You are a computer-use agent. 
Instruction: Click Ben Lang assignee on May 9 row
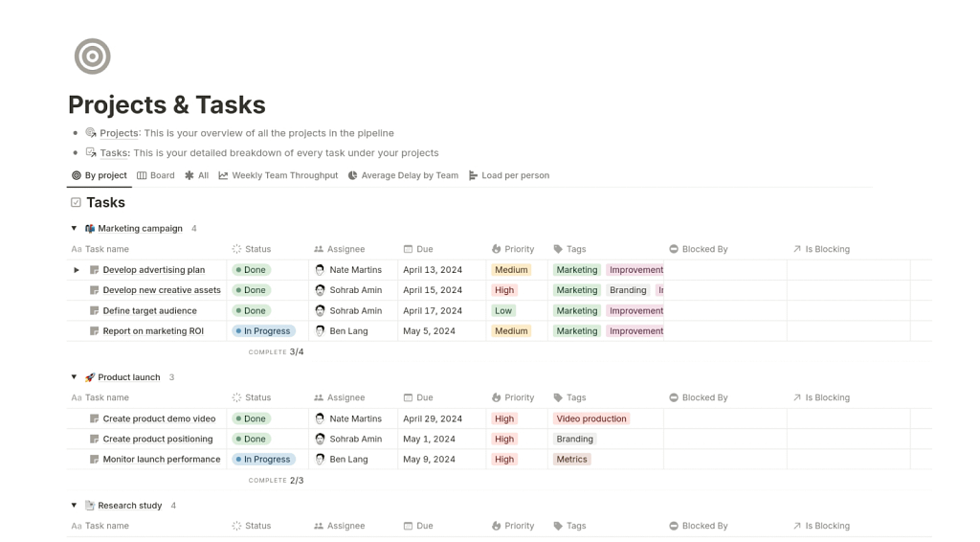342,459
